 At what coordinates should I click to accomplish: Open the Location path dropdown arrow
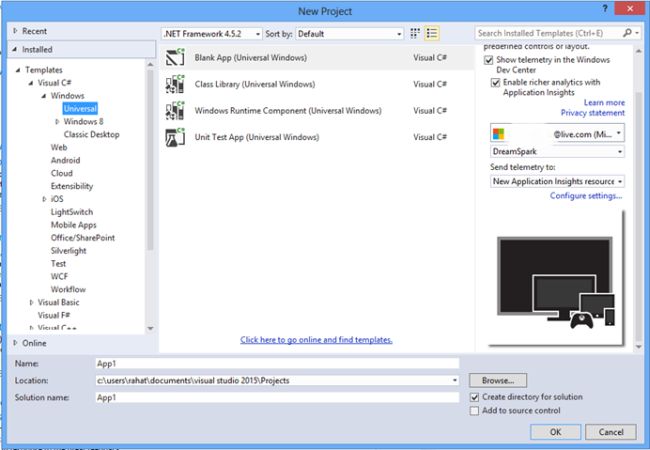coord(455,380)
